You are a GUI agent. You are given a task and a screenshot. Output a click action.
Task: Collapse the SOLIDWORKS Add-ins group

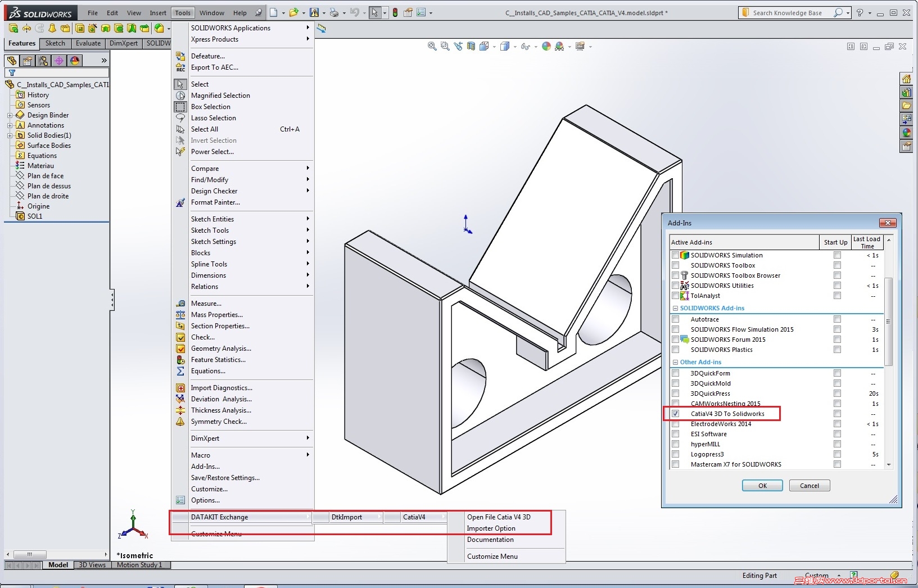[676, 308]
